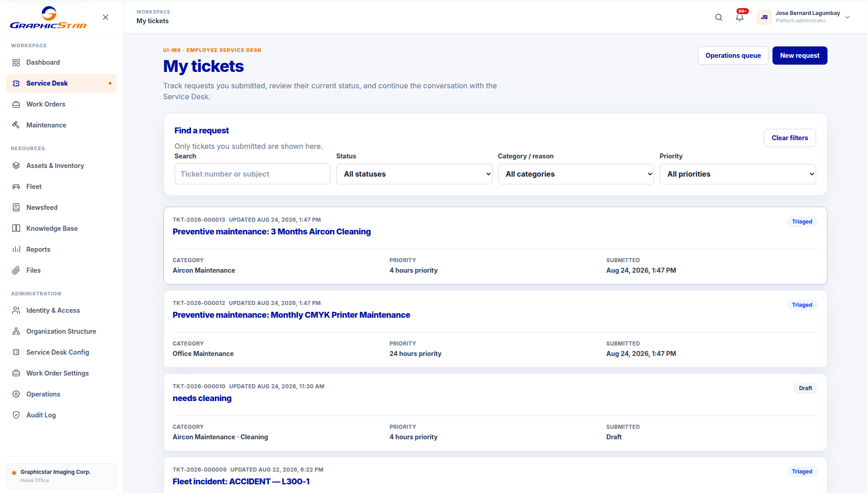Go to Service Desk Config
The width and height of the screenshot is (868, 493).
pos(61,352)
